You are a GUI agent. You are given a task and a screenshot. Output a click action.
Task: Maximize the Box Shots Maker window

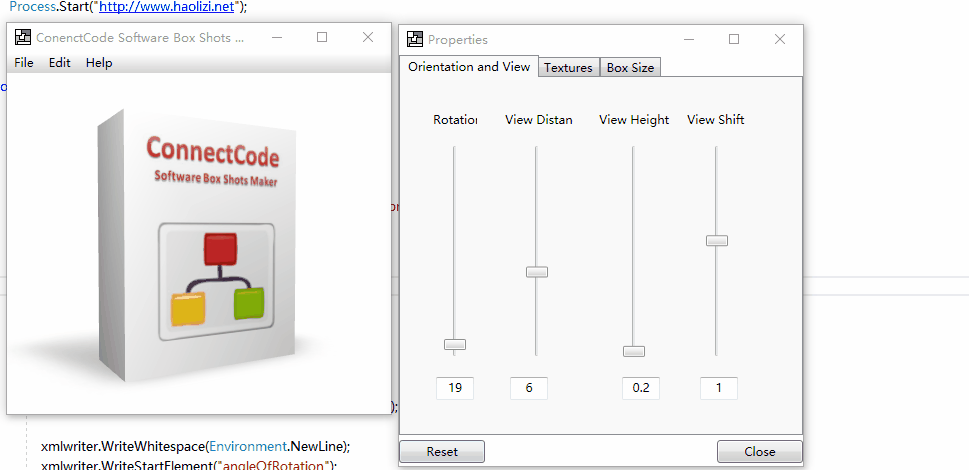tap(322, 37)
